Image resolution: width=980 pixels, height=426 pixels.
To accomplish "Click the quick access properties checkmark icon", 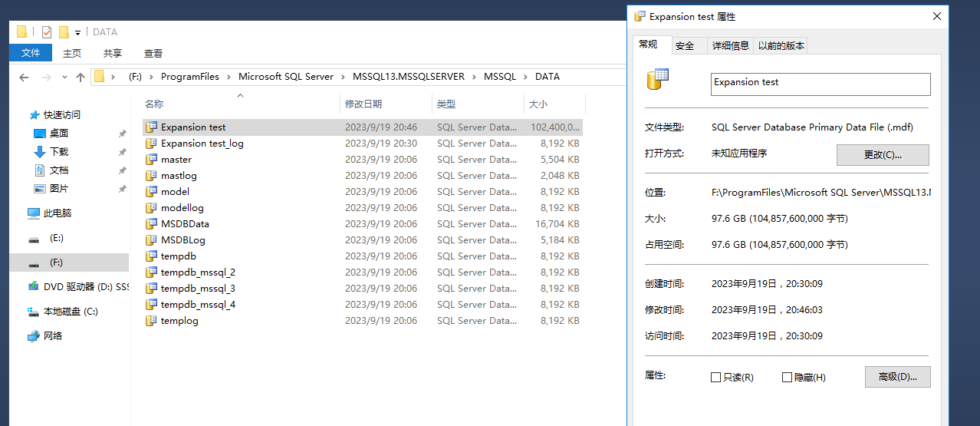I will coord(47,32).
